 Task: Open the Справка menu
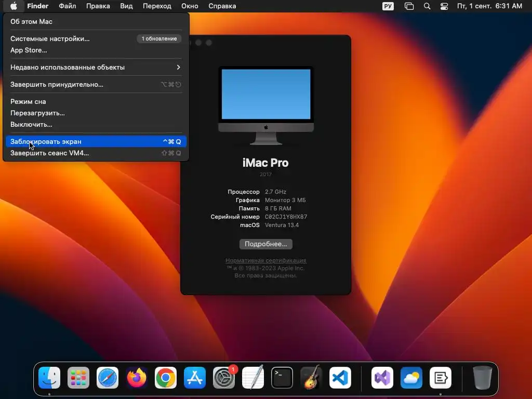222,6
